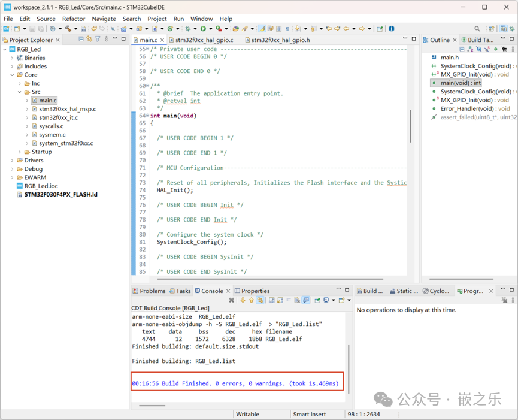Open the Static Stack Analyzer tab
Image resolution: width=518 pixels, height=420 pixels.
404,291
